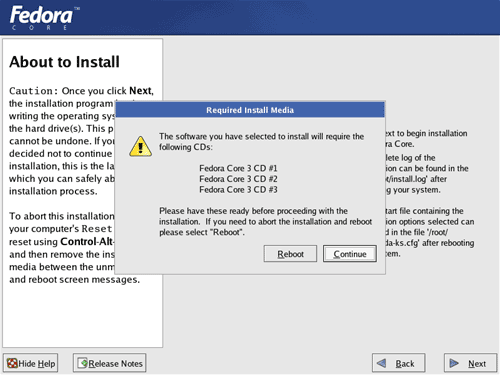Click the right arrow icon on Next
Image resolution: width=500 pixels, height=375 pixels.
click(454, 363)
